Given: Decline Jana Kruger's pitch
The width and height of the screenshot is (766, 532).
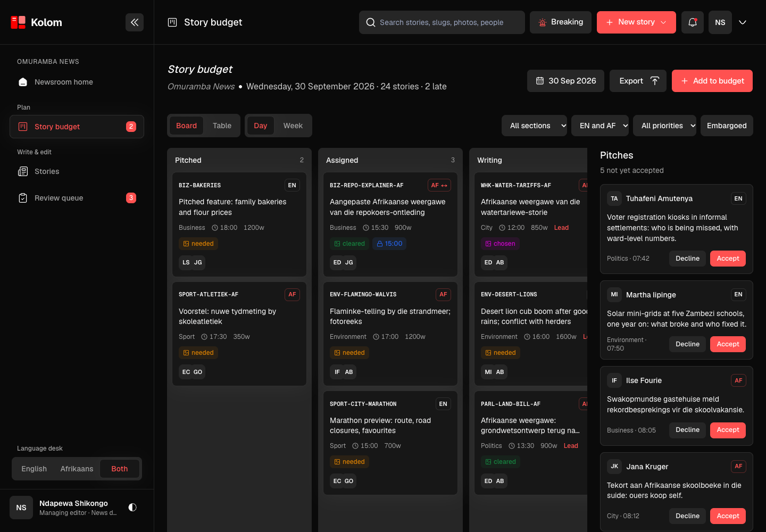Looking at the screenshot, I should coord(687,516).
